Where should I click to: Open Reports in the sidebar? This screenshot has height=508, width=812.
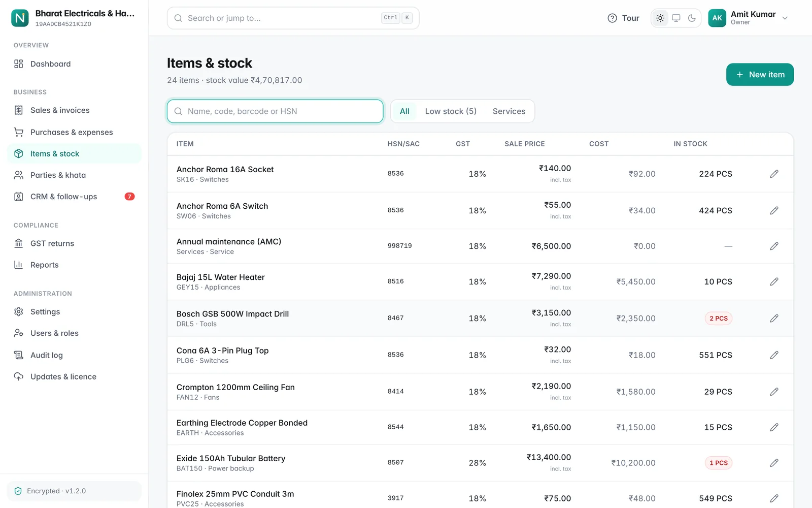[x=74, y=265]
